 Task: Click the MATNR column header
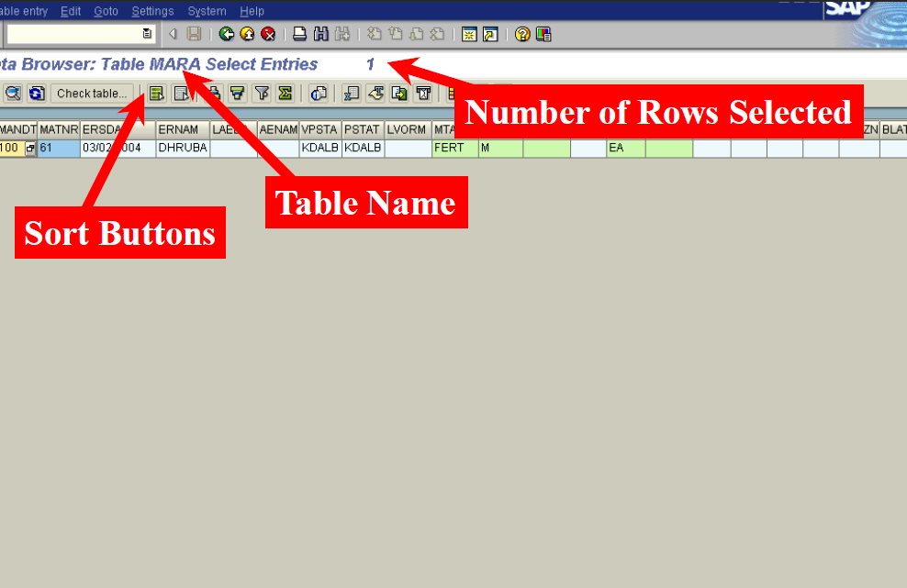[x=59, y=130]
